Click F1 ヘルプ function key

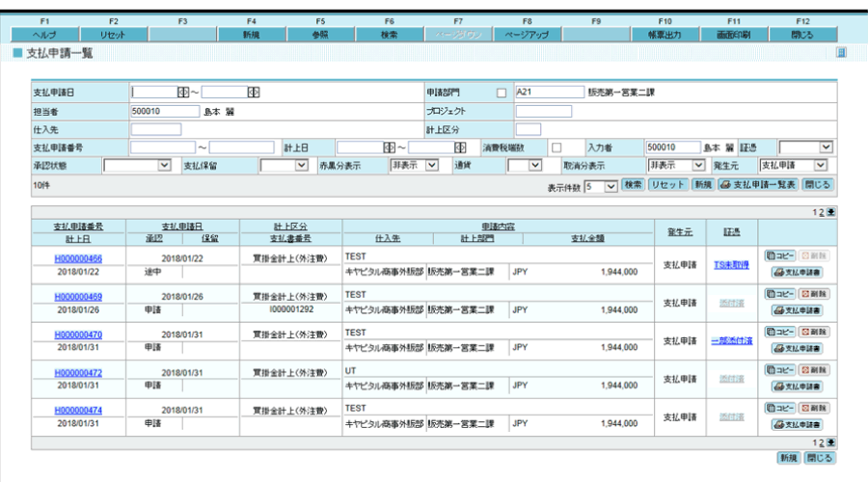coord(44,35)
